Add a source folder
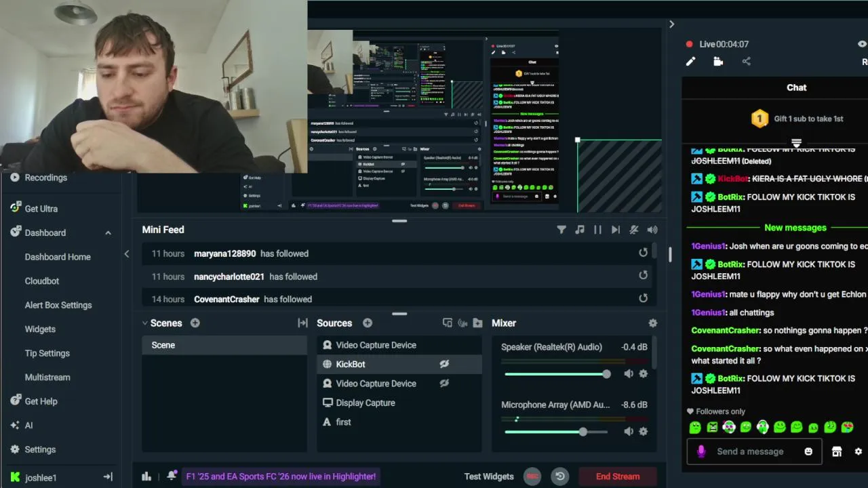 (x=477, y=323)
